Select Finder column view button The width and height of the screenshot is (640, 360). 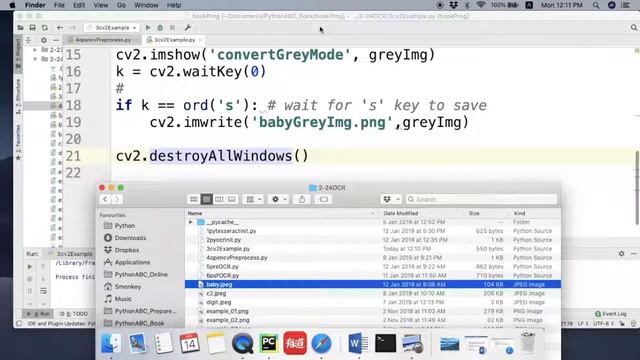[x=219, y=199]
